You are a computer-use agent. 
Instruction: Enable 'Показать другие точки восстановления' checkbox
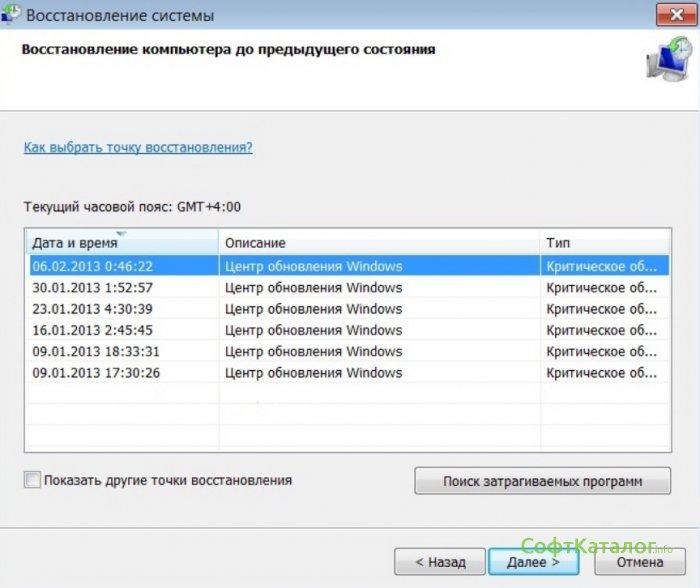pyautogui.click(x=32, y=480)
